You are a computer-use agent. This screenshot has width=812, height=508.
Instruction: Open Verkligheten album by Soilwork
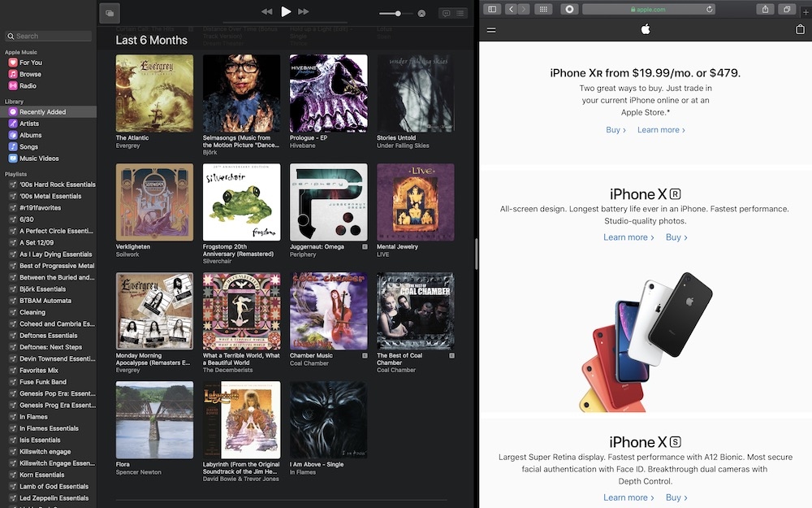tap(154, 202)
